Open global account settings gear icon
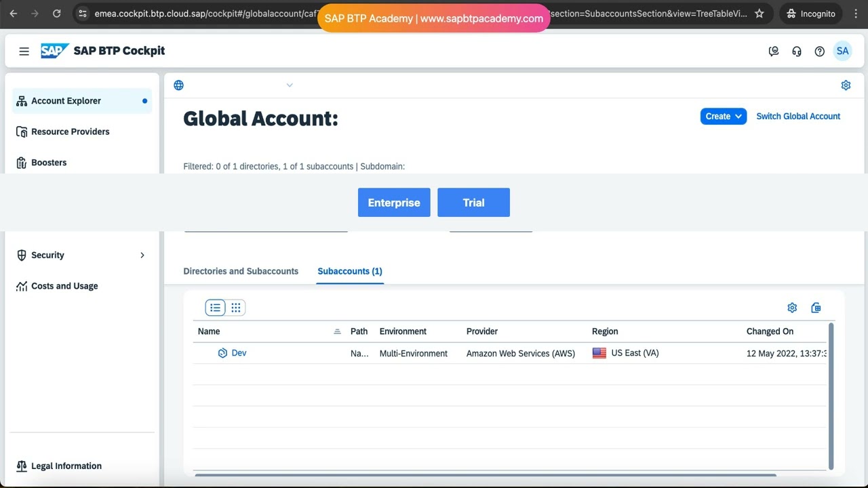This screenshot has height=488, width=868. coord(846,85)
